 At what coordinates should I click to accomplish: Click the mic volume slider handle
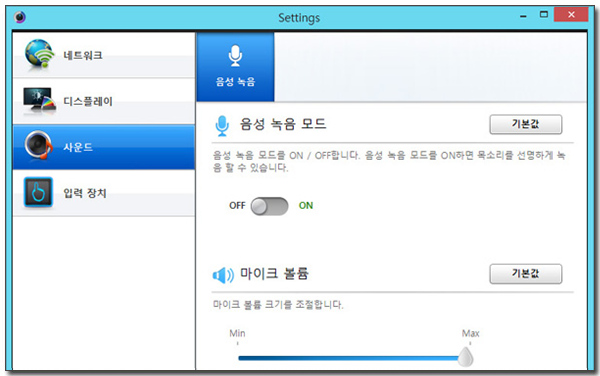click(466, 357)
